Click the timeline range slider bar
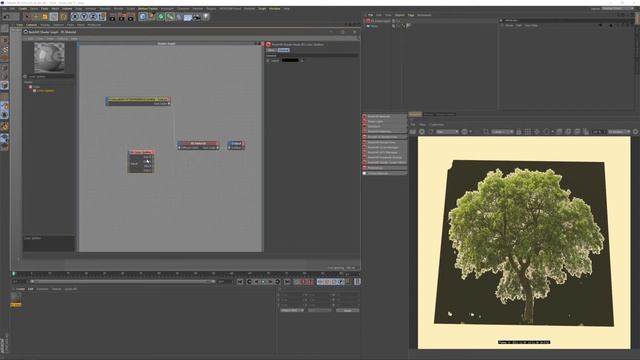Screen dimensions: 640x360 pyautogui.click(x=122, y=281)
